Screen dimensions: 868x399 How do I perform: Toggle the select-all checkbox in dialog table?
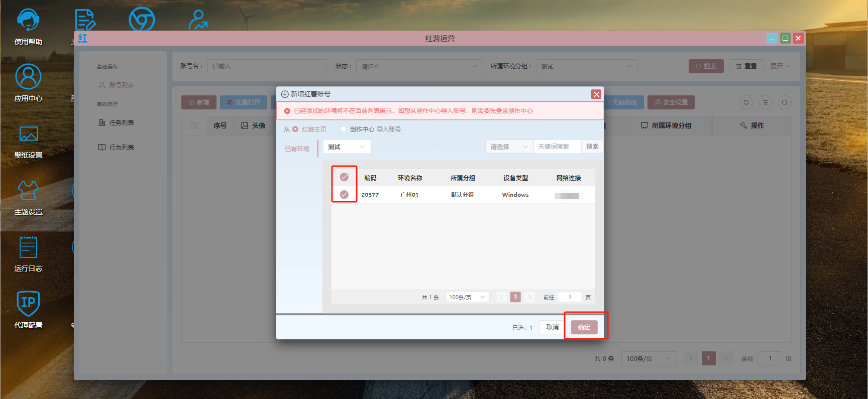coord(344,177)
